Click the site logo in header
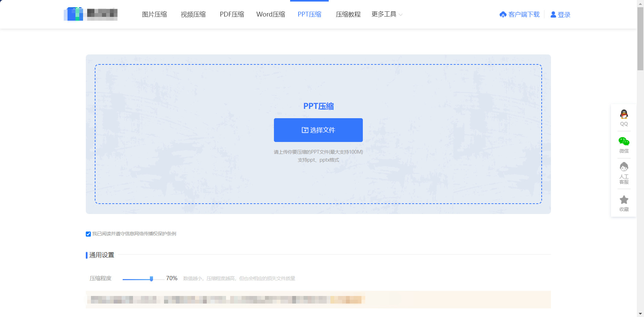Viewport: 644px width, 317px height. pos(91,14)
